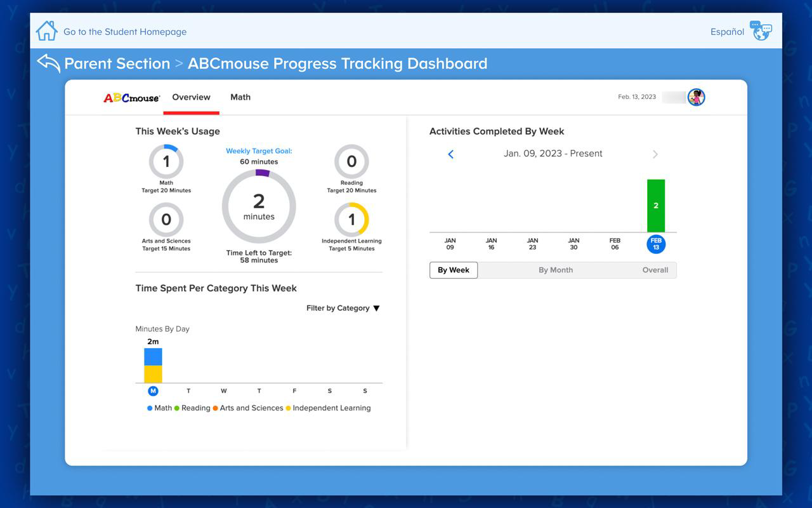Select the JAN 30 week label
This screenshot has height=508, width=812.
[573, 244]
